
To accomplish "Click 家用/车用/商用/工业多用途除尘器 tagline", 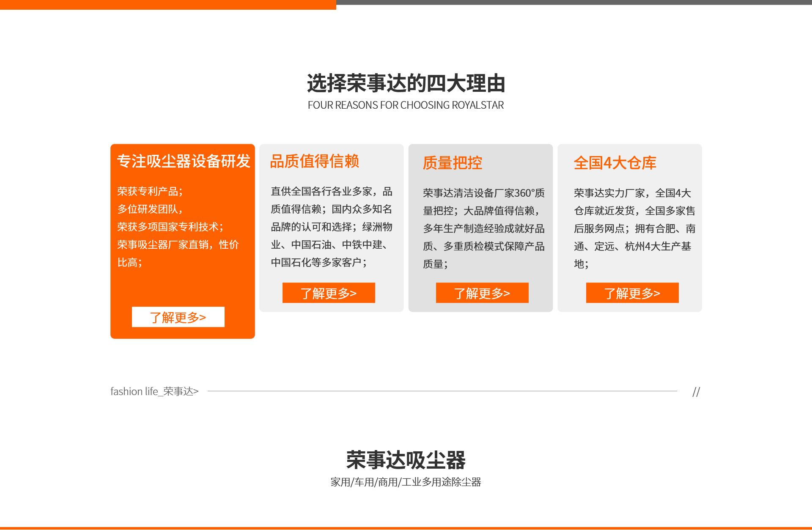I will 406,482.
